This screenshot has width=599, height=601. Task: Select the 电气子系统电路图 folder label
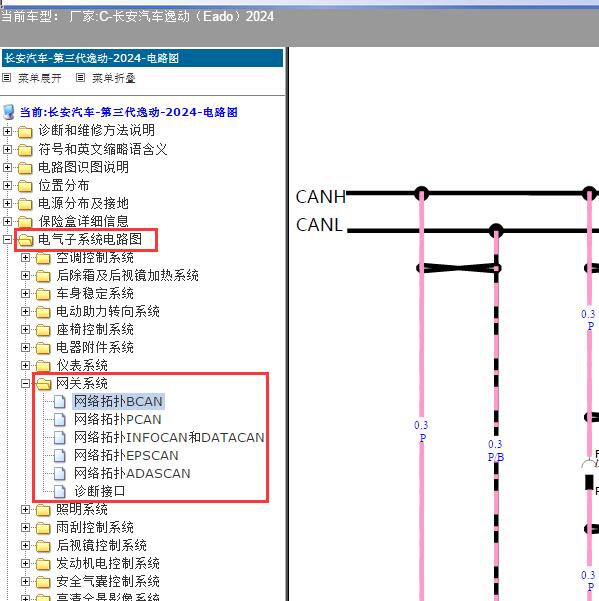pyautogui.click(x=90, y=239)
